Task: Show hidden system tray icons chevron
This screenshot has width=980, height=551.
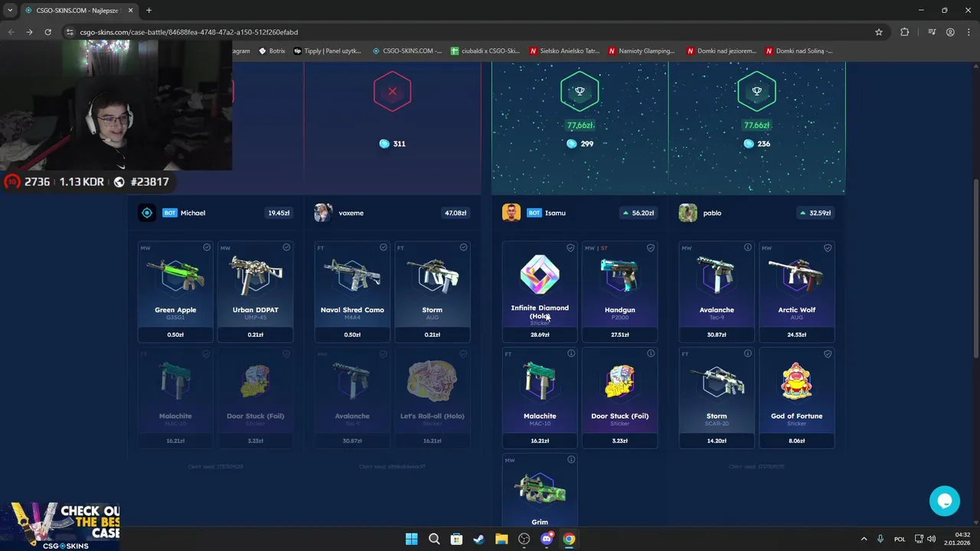Action: pyautogui.click(x=864, y=539)
